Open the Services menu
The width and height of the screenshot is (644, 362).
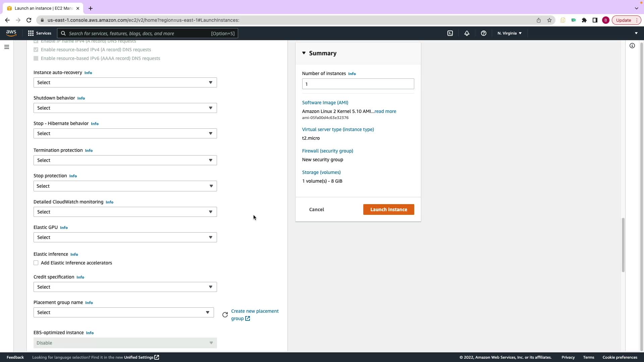point(40,33)
